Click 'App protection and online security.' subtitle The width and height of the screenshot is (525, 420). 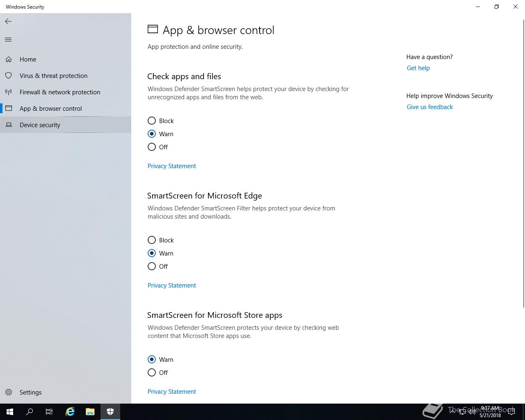tap(195, 47)
